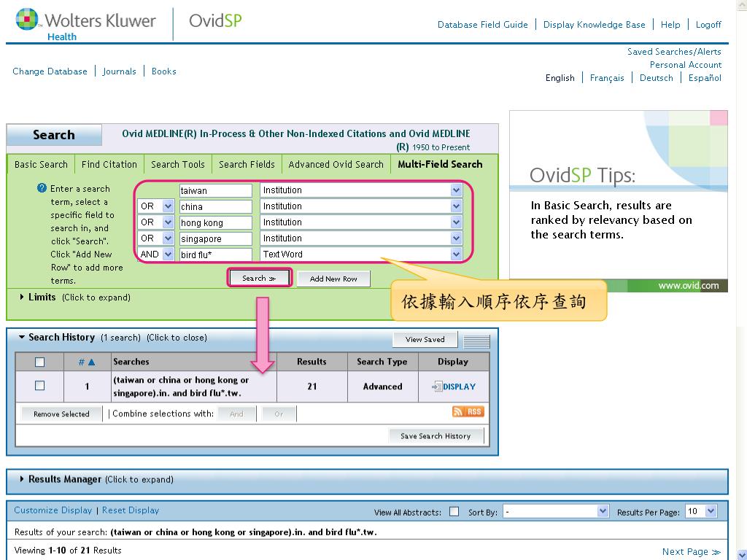The image size is (747, 560).
Task: Click the results count 21 cell
Action: [x=311, y=386]
